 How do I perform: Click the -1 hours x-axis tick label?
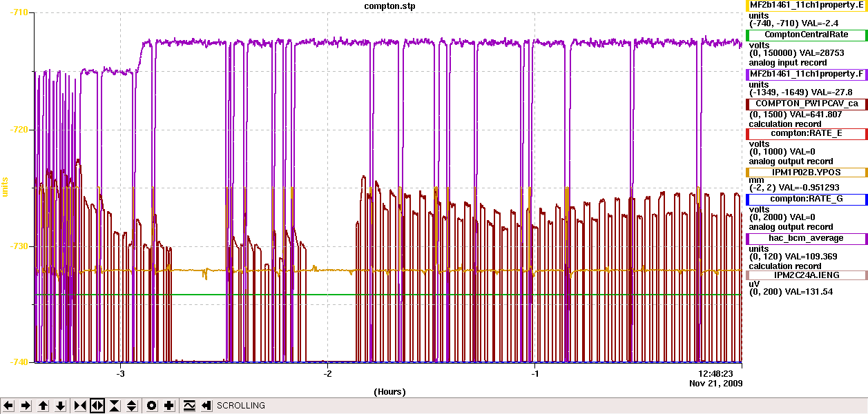point(535,373)
